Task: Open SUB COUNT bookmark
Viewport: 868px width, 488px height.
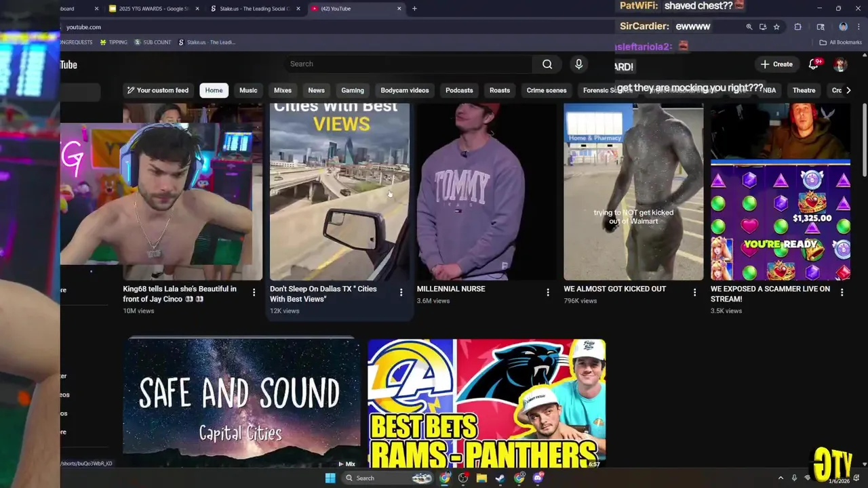Action: (153, 42)
